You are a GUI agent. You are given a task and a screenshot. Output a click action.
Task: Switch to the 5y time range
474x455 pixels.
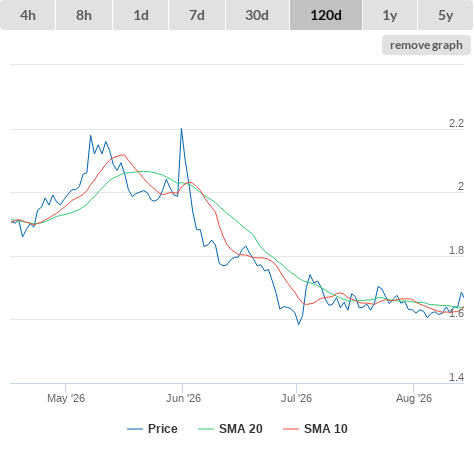coord(445,15)
